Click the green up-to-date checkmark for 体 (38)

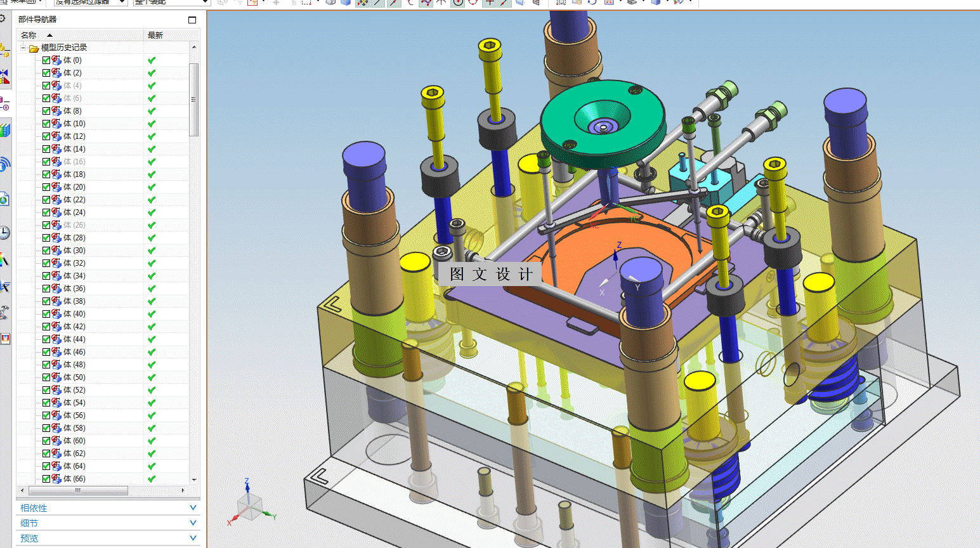coord(152,301)
